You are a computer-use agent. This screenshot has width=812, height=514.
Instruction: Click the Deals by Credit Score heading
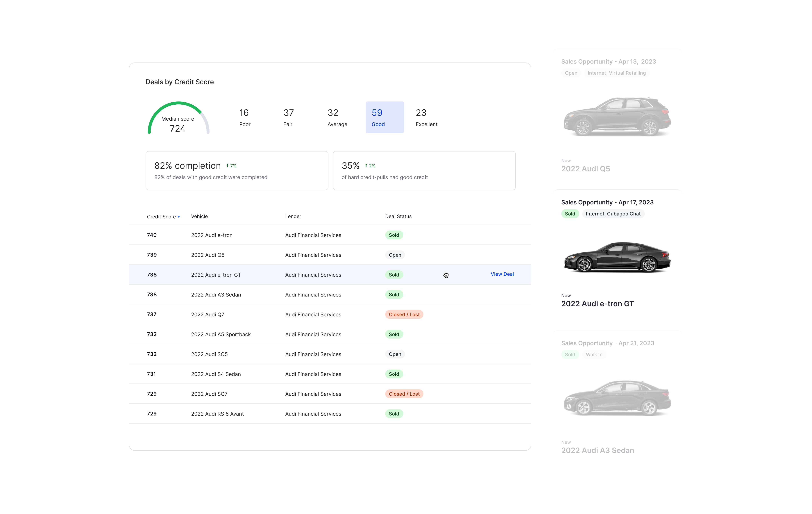[x=179, y=82]
